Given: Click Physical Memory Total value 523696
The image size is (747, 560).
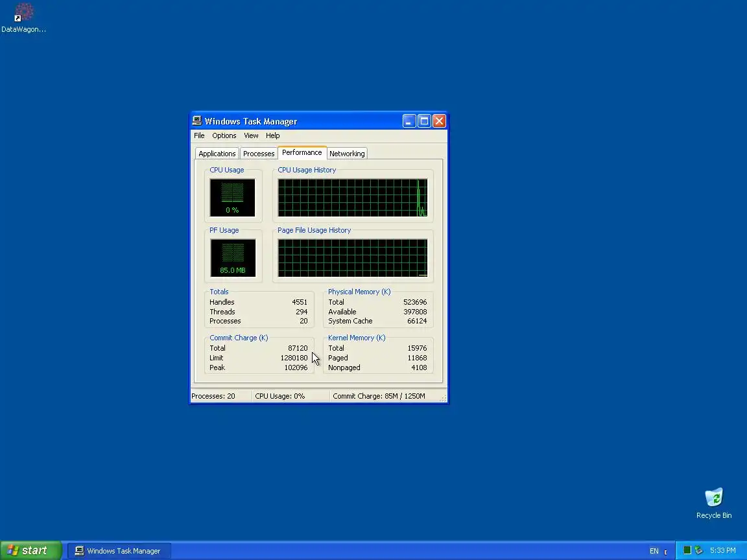Looking at the screenshot, I should point(415,302).
